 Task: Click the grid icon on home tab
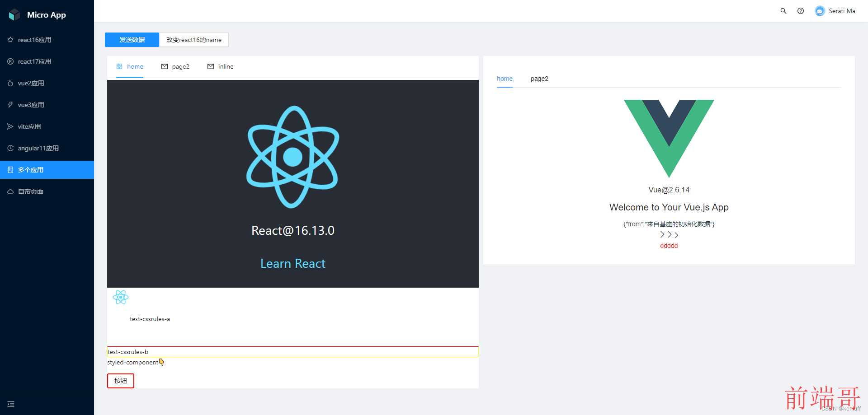pyautogui.click(x=119, y=66)
